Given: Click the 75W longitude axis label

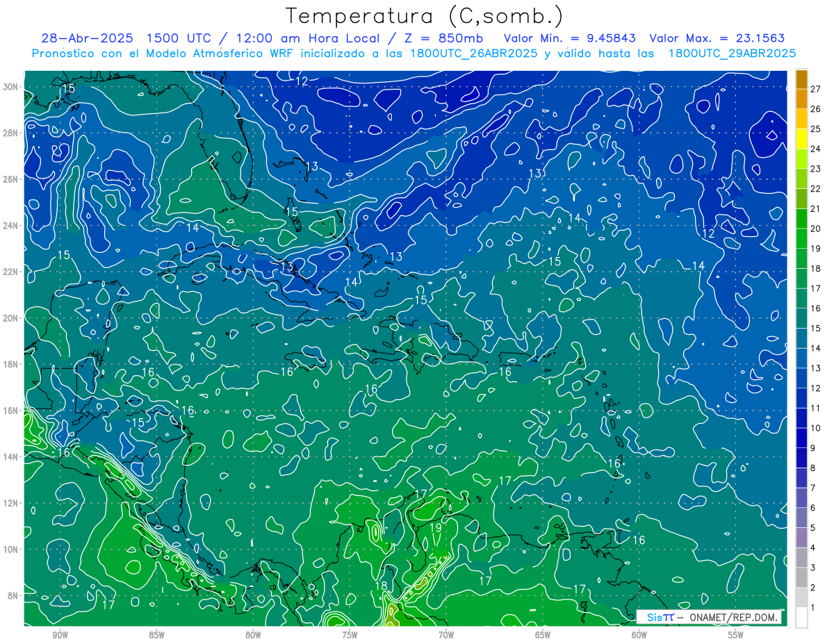Looking at the screenshot, I should (350, 635).
